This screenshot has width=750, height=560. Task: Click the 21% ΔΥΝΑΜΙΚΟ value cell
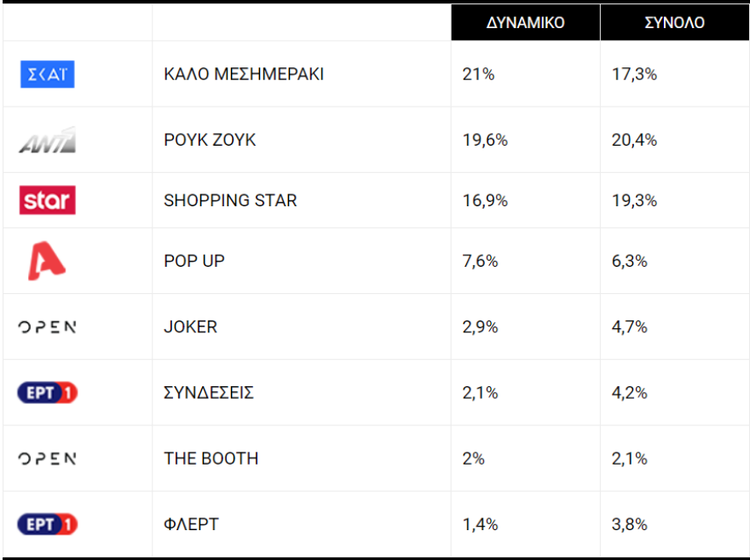pyautogui.click(x=478, y=74)
